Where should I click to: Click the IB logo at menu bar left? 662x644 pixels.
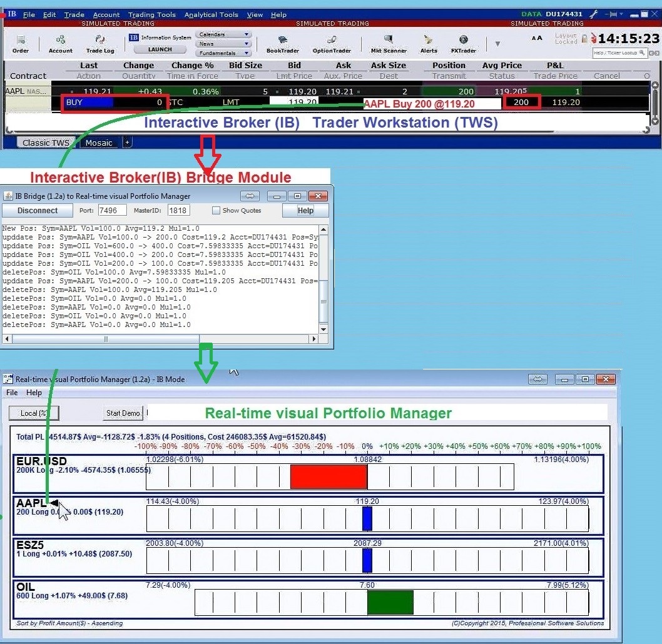click(x=12, y=14)
